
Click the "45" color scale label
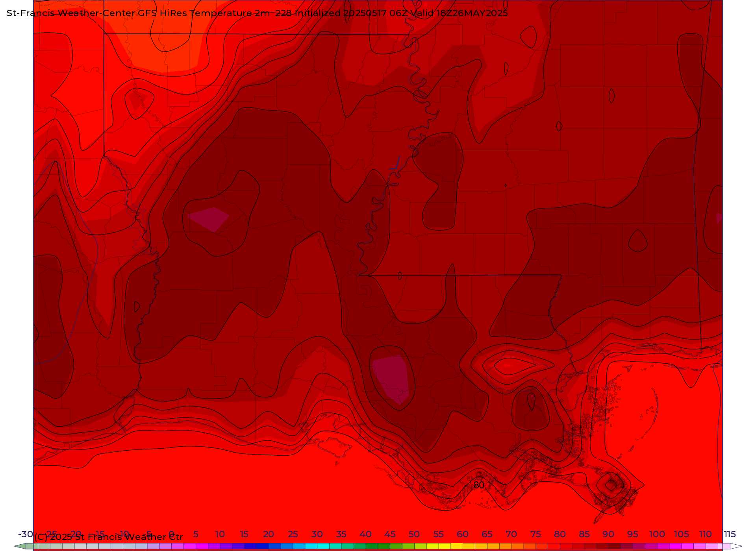click(x=390, y=534)
